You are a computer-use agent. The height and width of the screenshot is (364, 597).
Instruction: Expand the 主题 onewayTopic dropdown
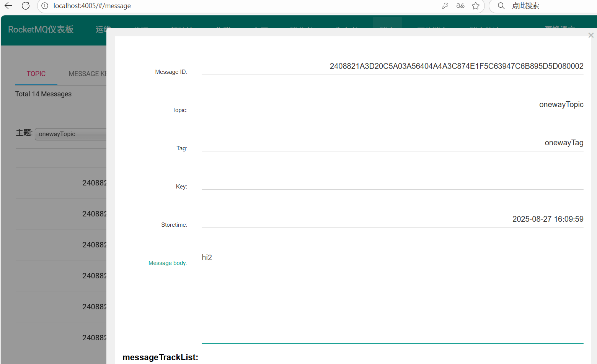click(71, 134)
